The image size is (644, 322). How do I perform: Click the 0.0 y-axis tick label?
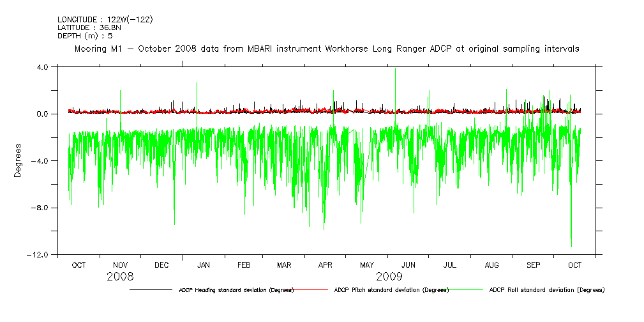43,114
